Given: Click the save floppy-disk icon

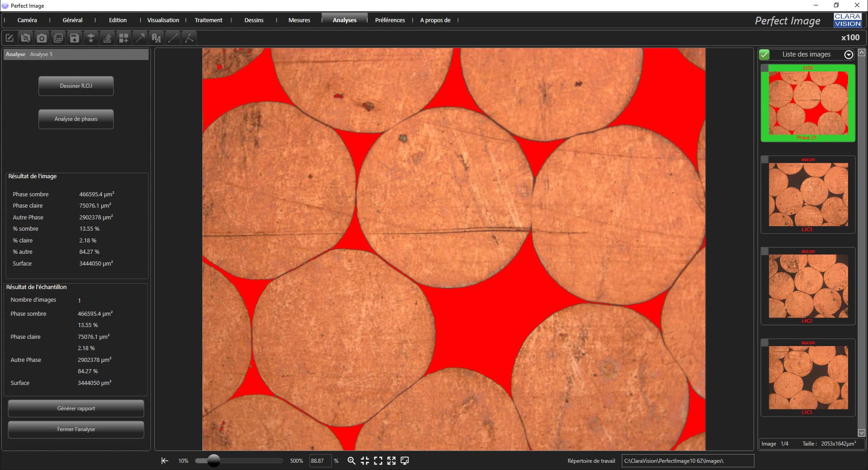Looking at the screenshot, I should click(75, 38).
